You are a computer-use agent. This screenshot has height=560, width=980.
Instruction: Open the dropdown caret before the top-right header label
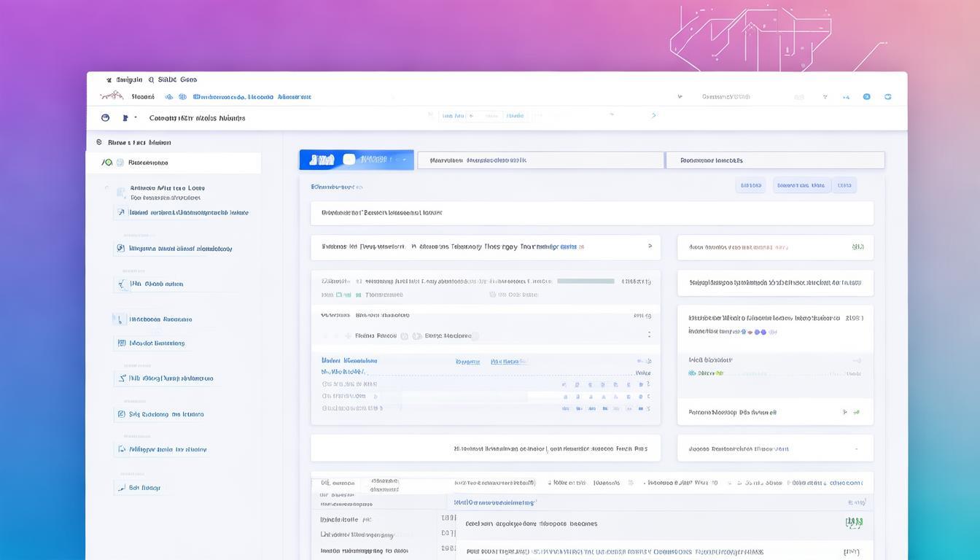(680, 96)
